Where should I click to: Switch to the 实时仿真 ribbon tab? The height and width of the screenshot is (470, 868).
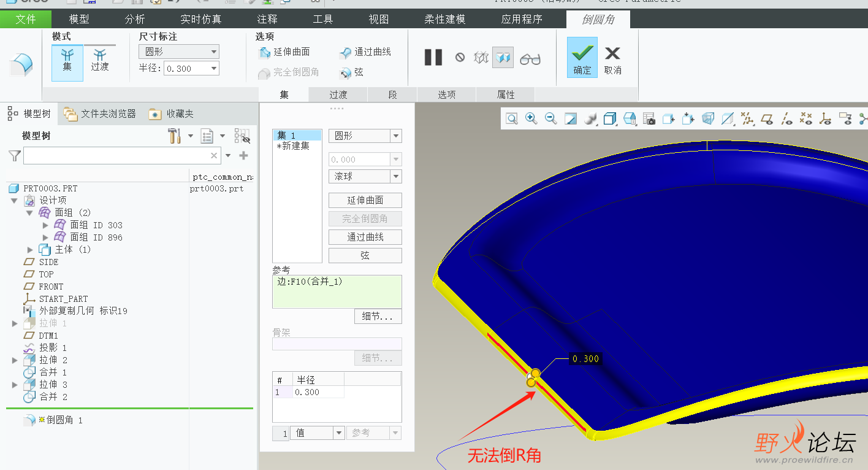[x=201, y=19]
